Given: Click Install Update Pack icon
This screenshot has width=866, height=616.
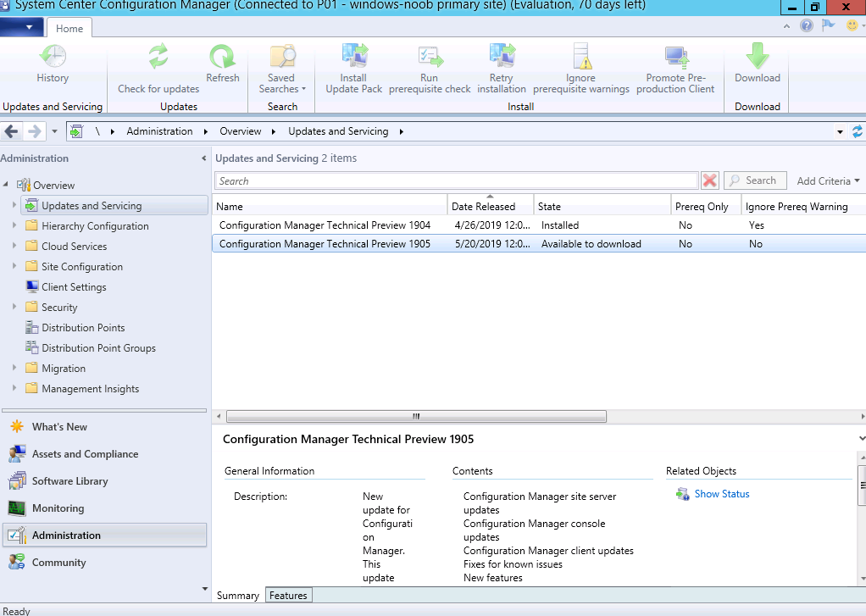Looking at the screenshot, I should point(354,57).
